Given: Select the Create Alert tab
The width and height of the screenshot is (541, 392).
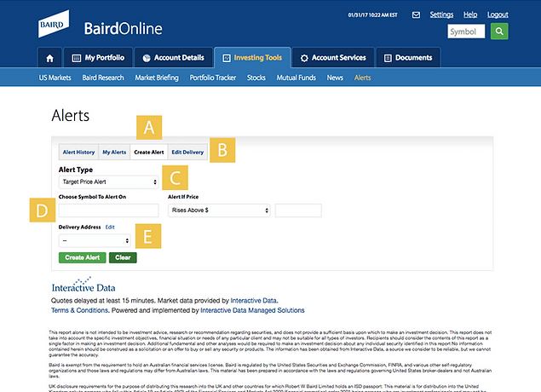Looking at the screenshot, I should tap(149, 153).
